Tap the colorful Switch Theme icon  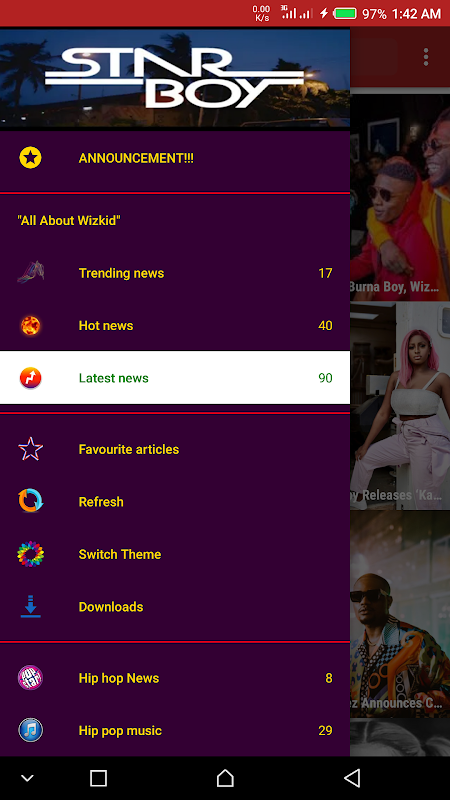31,554
